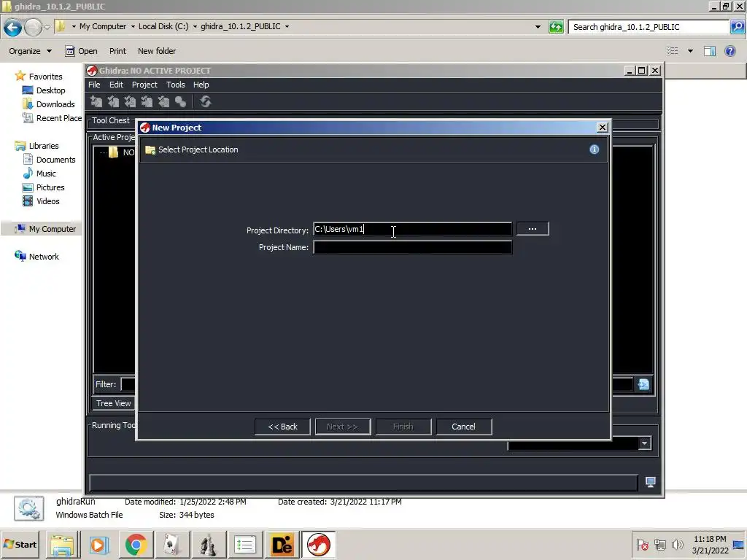Image resolution: width=747 pixels, height=560 pixels.
Task: Open the view options dropdown arrow in Explorer
Action: click(x=690, y=51)
